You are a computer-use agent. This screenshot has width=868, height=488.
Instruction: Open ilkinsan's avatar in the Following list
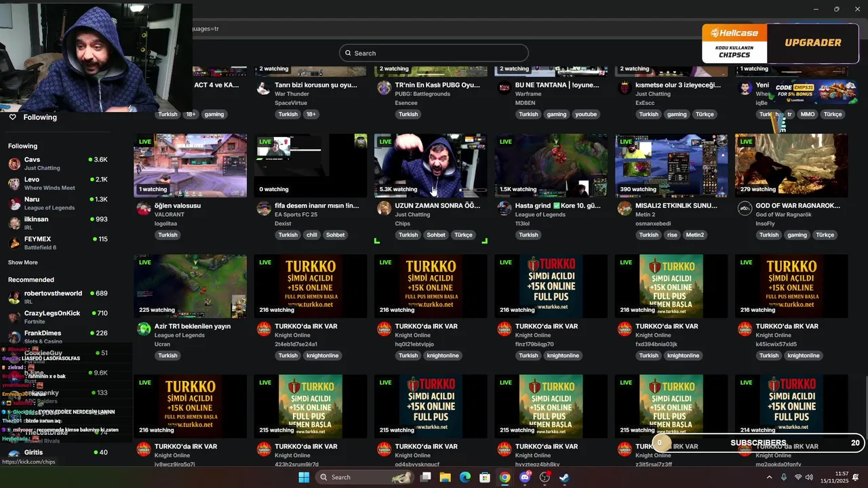[14, 223]
